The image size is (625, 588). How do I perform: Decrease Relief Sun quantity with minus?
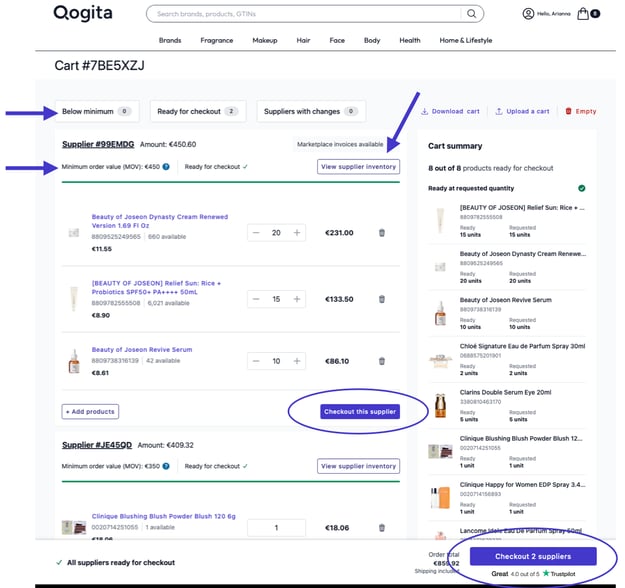(256, 299)
